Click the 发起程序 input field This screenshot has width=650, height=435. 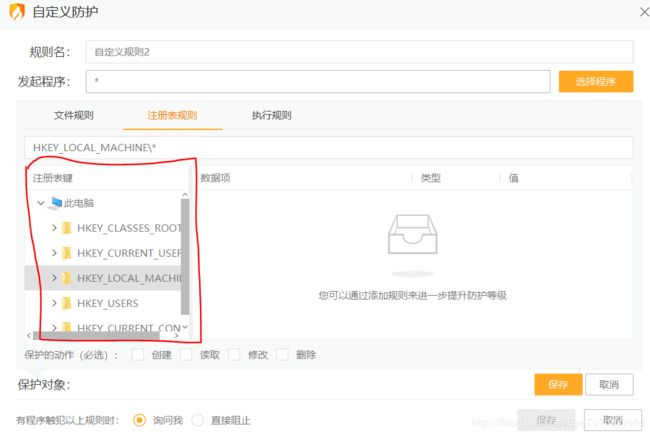tap(318, 81)
